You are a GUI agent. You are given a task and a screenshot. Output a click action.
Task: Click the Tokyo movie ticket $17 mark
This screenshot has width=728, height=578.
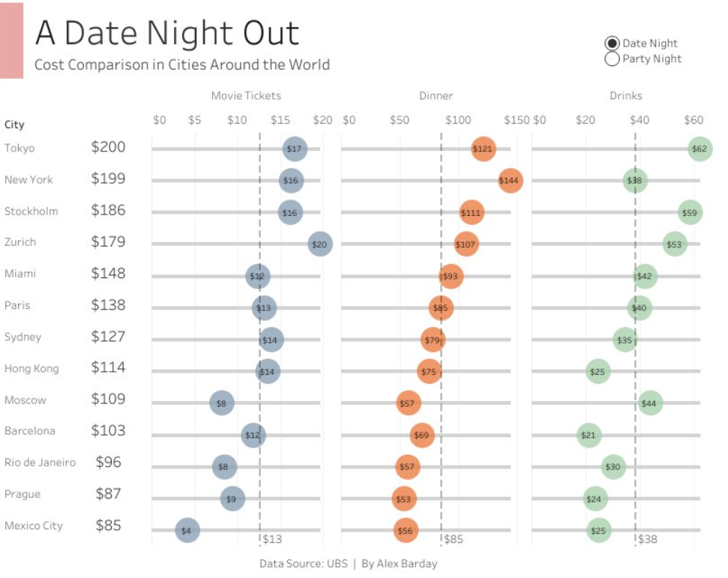295,148
